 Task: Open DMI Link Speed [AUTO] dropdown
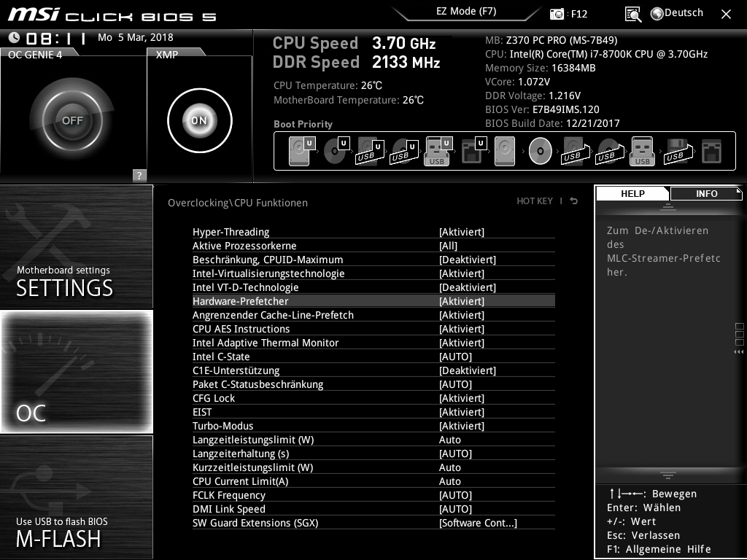(455, 509)
